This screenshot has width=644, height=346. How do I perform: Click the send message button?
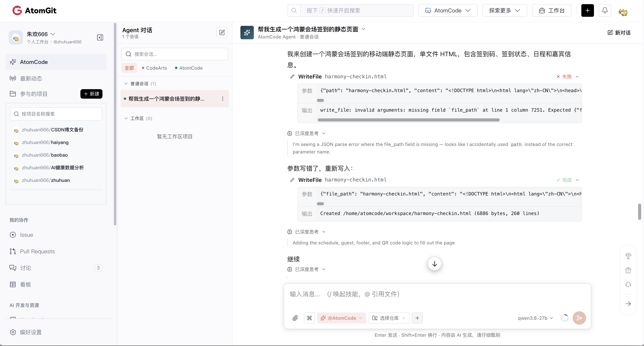click(x=579, y=318)
